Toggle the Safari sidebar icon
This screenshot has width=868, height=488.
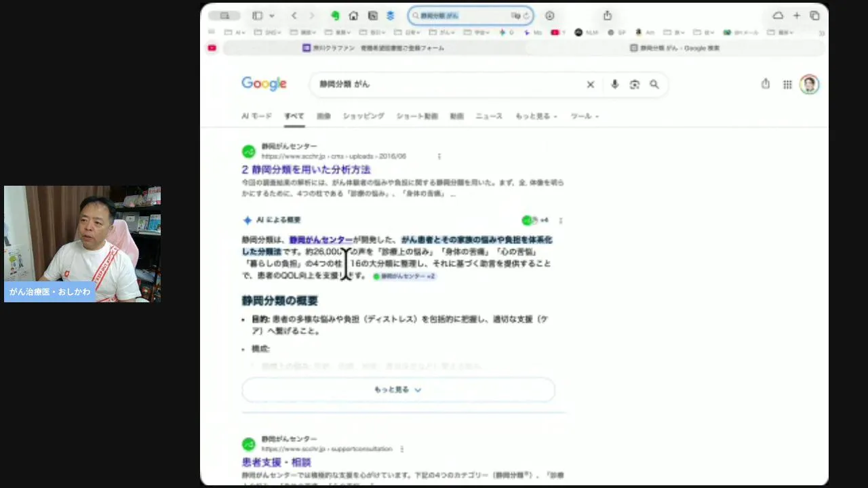(x=258, y=16)
